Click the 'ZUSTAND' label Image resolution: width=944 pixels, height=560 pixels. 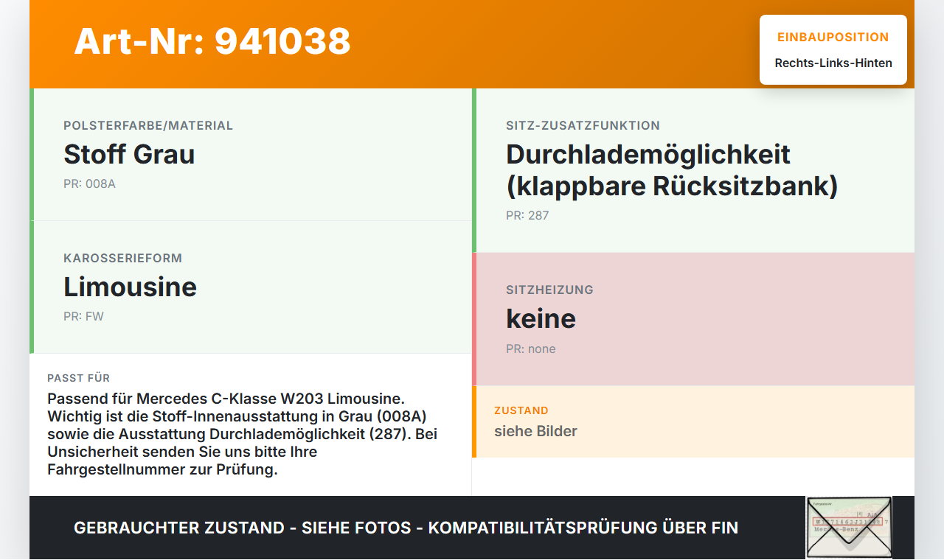coord(521,410)
